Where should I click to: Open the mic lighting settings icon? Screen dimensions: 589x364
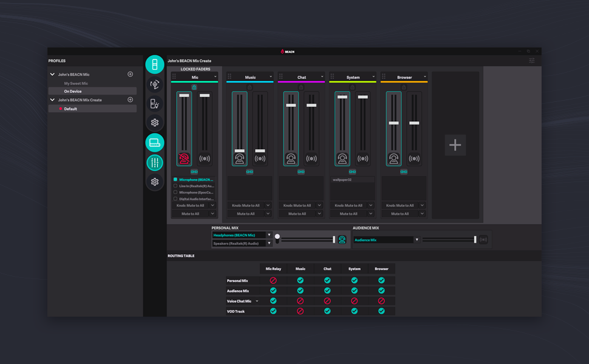click(x=155, y=104)
